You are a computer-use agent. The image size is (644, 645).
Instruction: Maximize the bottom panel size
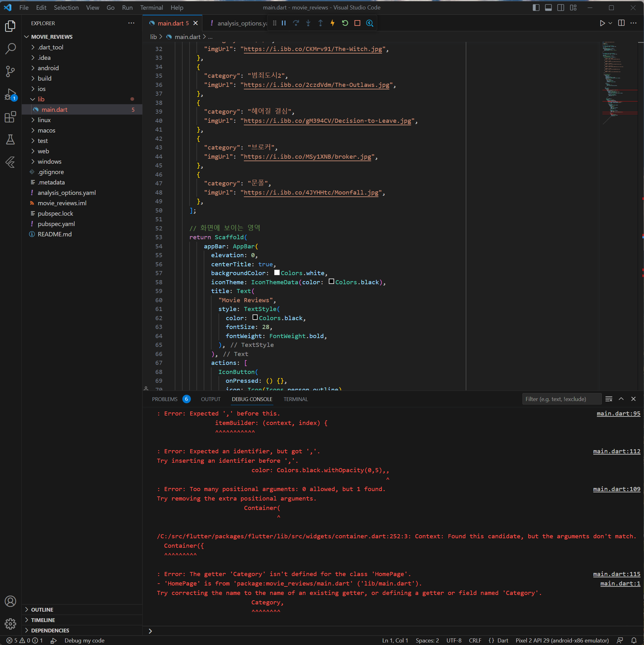tap(621, 399)
